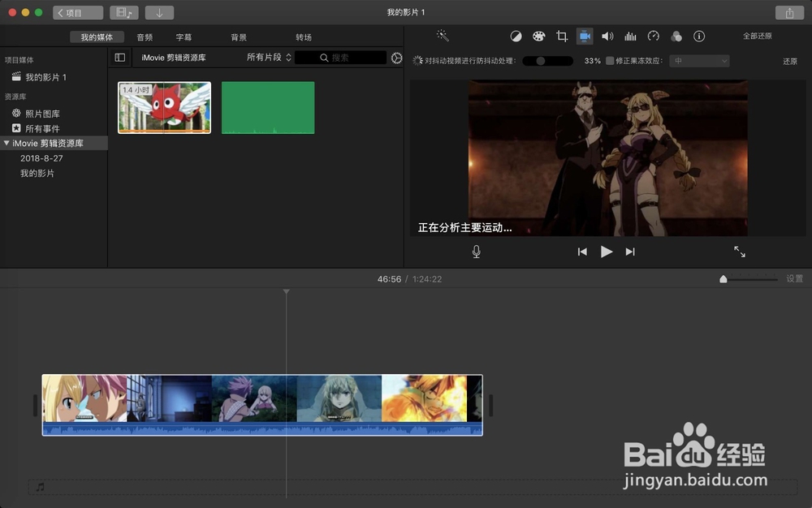Click the playhead at top of timeline

[x=287, y=292]
